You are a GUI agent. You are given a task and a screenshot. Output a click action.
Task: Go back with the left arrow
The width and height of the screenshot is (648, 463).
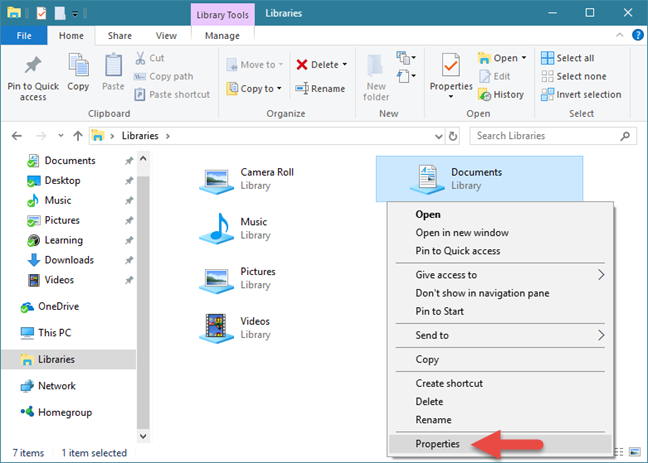click(17, 136)
